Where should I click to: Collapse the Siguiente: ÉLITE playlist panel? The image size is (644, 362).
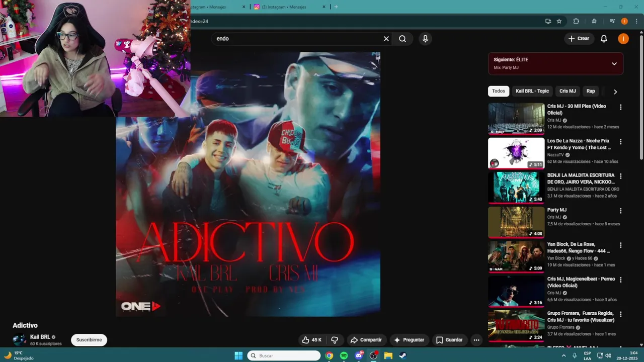point(614,64)
